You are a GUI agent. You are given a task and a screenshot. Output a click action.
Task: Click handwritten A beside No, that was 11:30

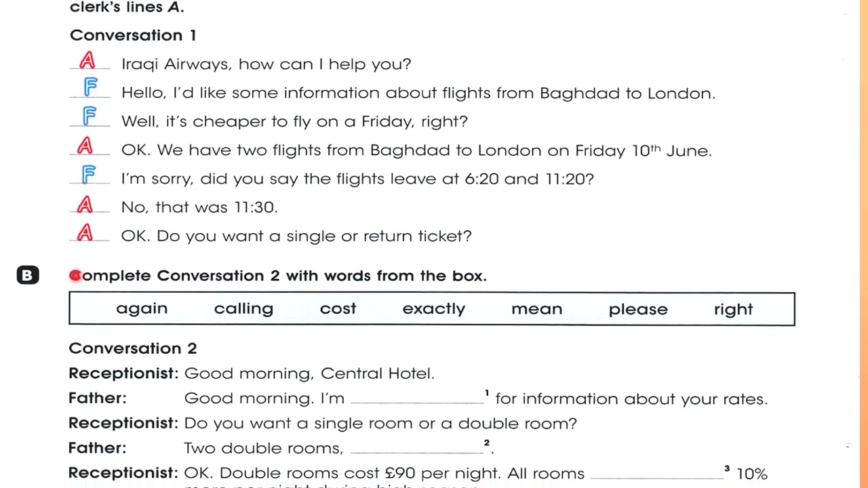[85, 205]
